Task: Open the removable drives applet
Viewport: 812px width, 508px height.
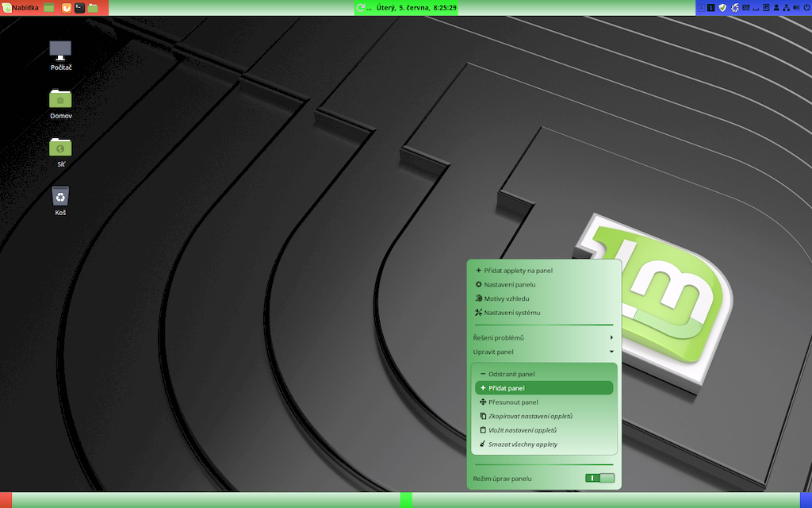Action: tap(767, 8)
